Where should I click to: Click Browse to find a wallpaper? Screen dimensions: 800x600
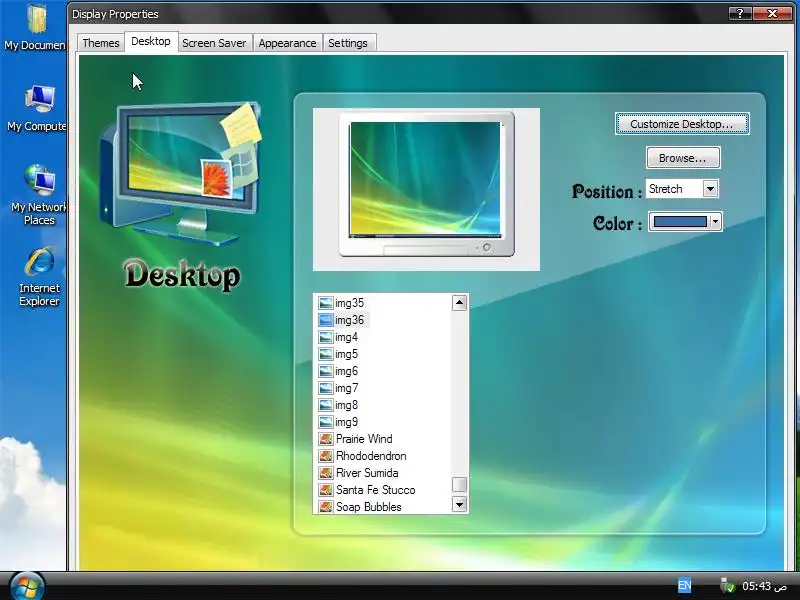683,158
